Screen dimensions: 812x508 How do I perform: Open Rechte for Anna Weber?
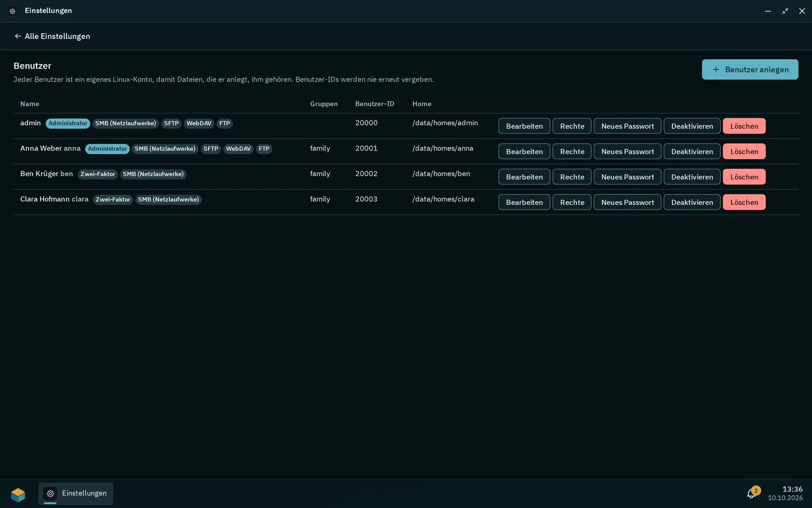572,152
